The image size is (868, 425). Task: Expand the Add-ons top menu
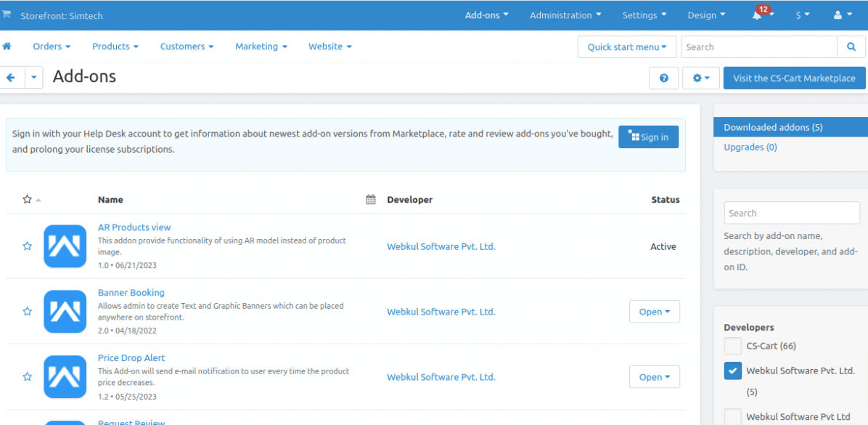486,15
